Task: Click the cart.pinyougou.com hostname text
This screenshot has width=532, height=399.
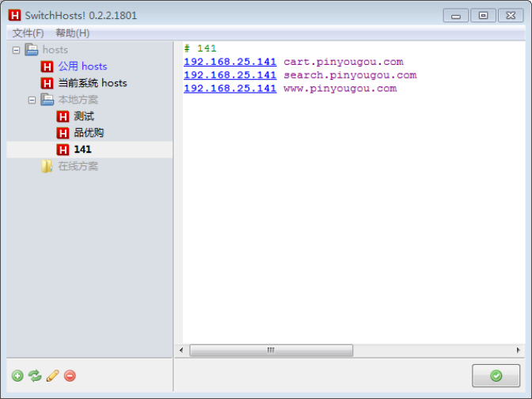Action: (344, 62)
